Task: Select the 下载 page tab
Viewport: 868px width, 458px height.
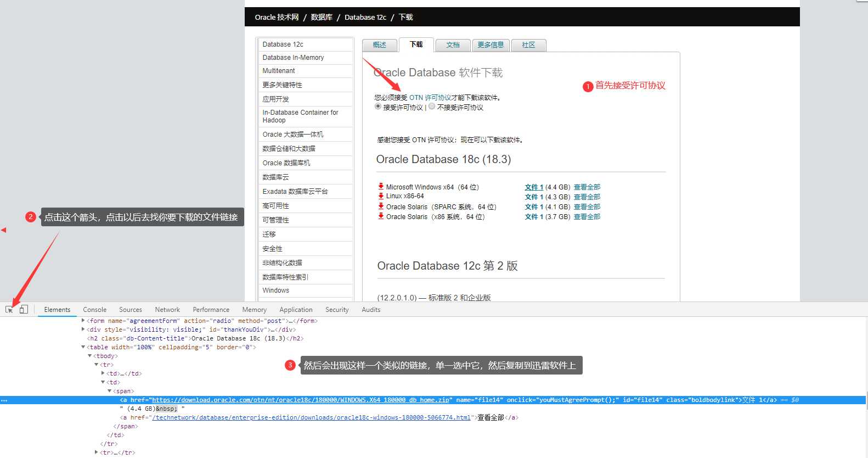Action: (416, 44)
